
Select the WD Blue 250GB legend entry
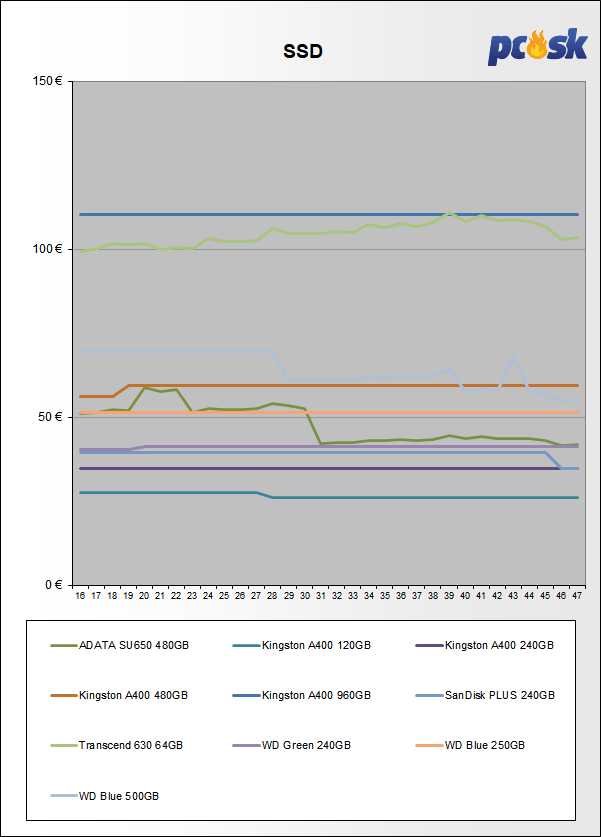click(x=470, y=745)
